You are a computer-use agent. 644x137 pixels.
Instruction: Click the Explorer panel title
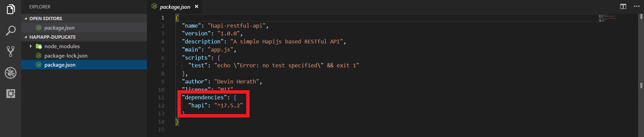(x=40, y=7)
